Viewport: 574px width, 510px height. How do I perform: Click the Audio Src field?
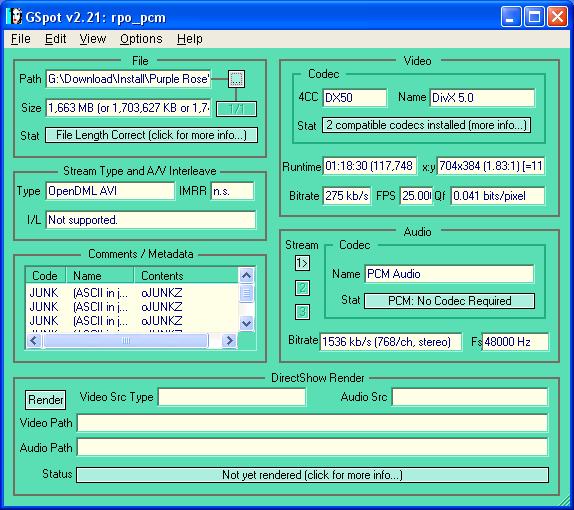coord(470,397)
